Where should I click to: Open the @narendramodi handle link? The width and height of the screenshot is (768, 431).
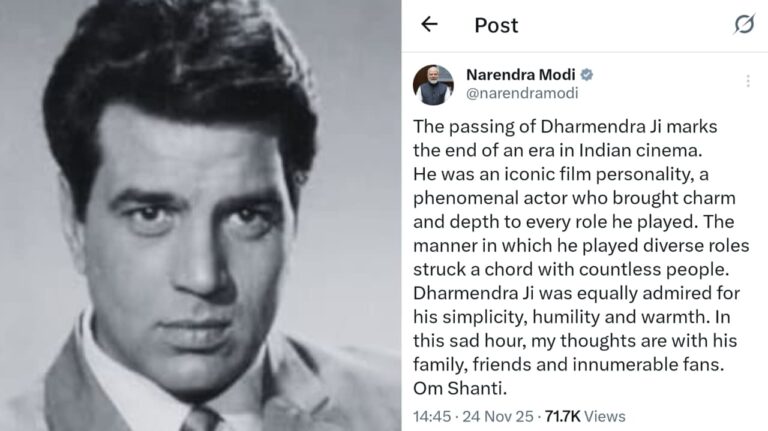click(x=522, y=93)
